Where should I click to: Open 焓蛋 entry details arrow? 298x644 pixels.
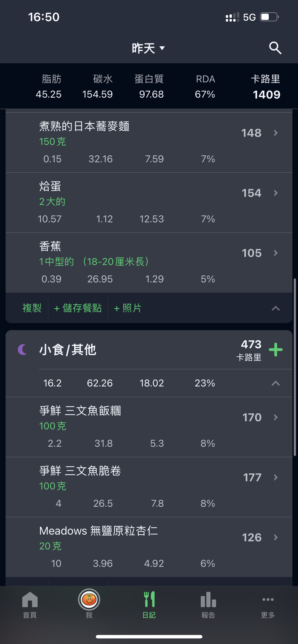click(x=276, y=193)
